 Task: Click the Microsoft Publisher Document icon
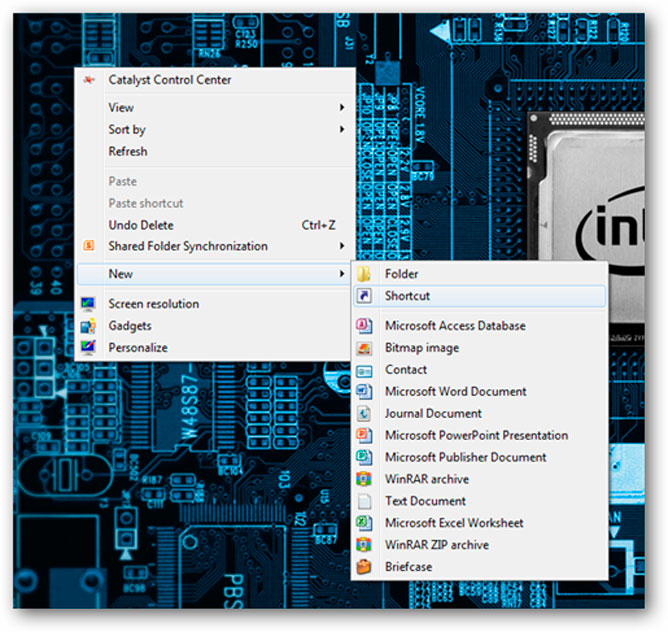pos(366,458)
